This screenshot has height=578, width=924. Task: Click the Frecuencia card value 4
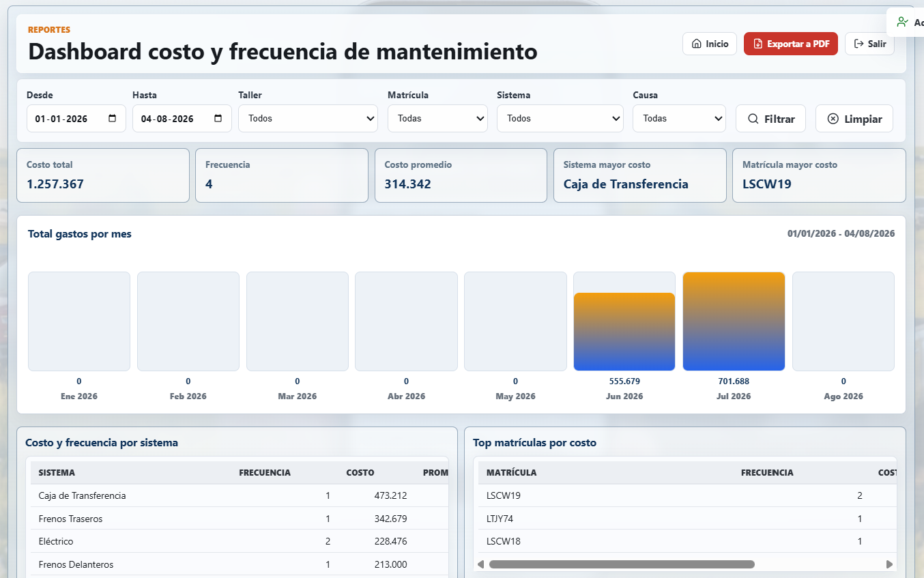(209, 184)
